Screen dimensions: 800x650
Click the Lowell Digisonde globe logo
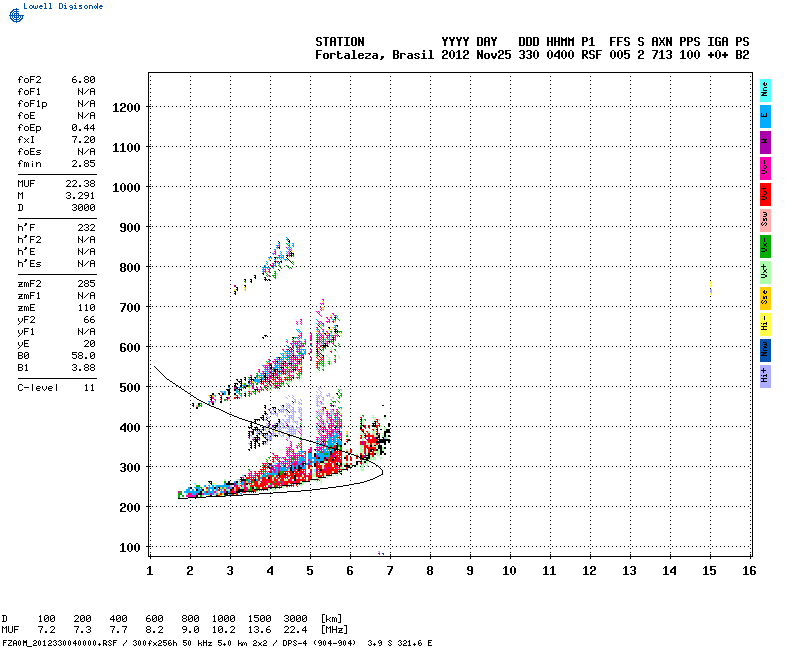16,16
